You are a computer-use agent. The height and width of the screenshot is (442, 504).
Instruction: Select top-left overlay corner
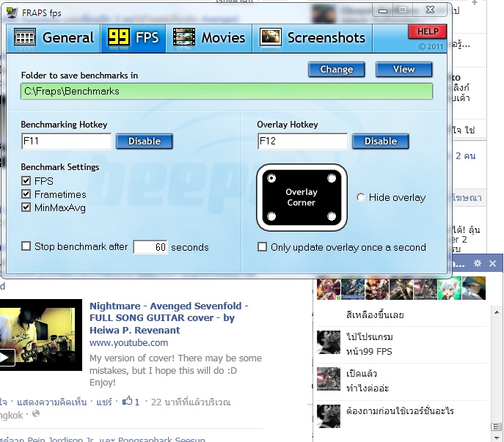click(x=271, y=178)
